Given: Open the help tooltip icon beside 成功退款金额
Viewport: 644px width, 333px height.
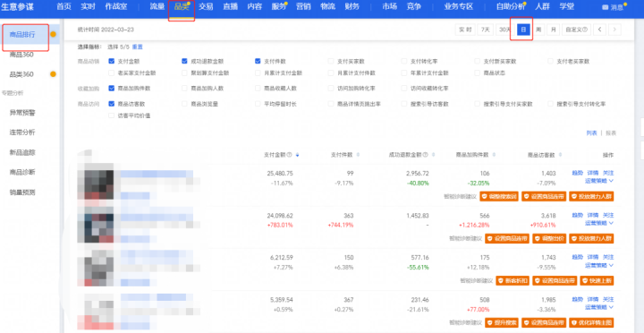Looking at the screenshot, I should click(426, 155).
